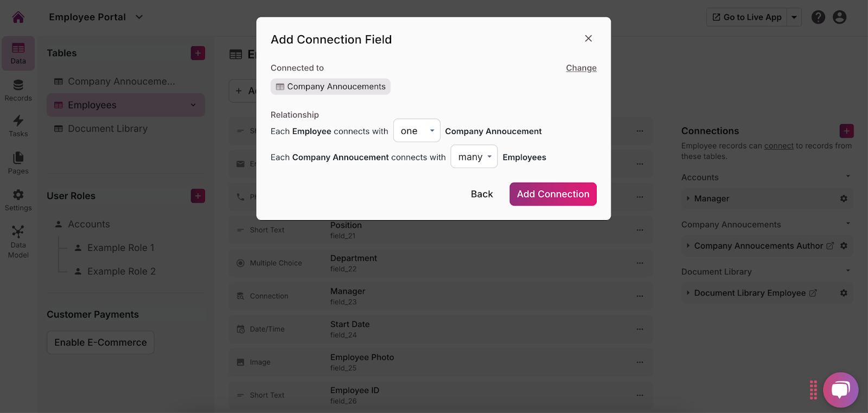Viewport: 868px width, 413px height.
Task: Open the Records section in the sidebar
Action: coord(18,90)
